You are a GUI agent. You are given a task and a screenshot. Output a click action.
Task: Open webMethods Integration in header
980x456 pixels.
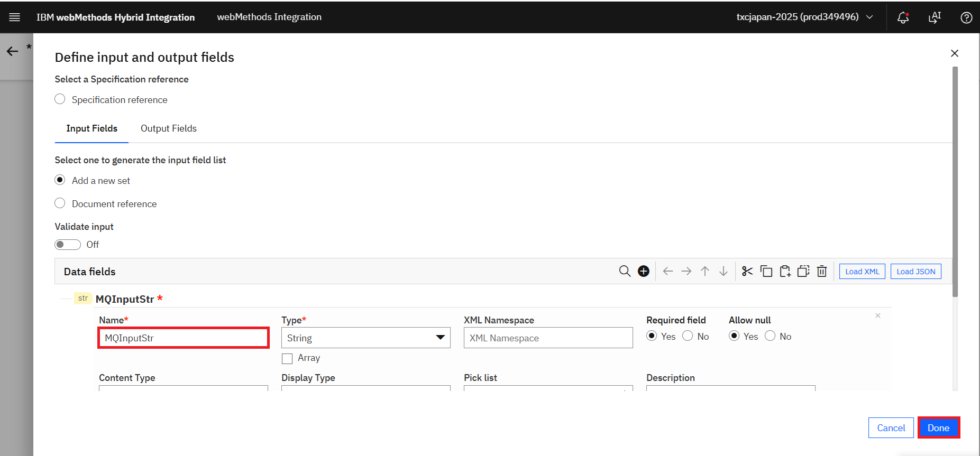pyautogui.click(x=269, y=17)
